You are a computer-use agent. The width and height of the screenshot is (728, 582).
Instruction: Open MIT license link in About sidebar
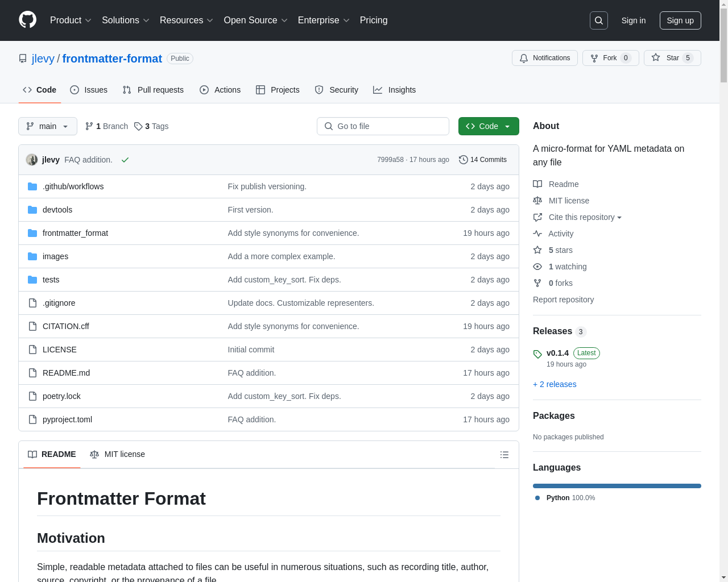(561, 201)
